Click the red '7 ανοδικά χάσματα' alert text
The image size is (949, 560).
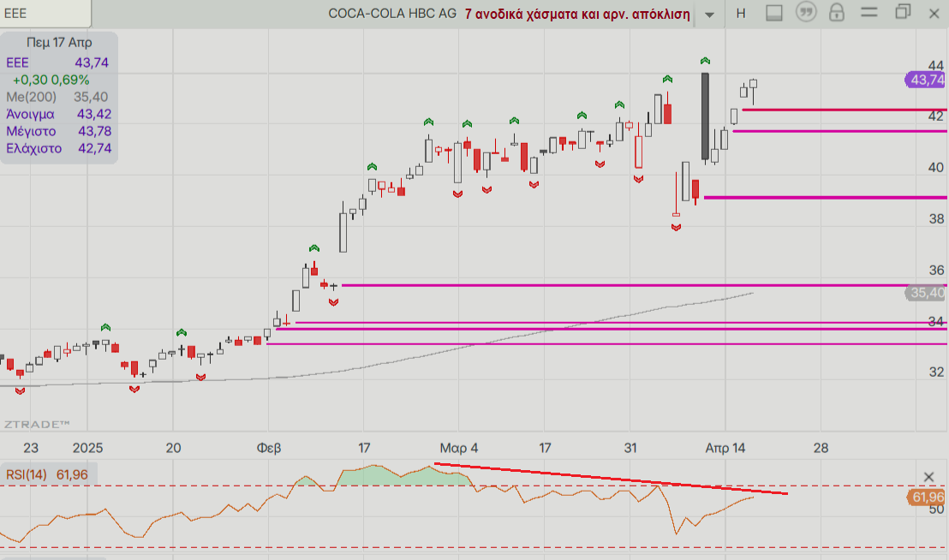tap(577, 14)
